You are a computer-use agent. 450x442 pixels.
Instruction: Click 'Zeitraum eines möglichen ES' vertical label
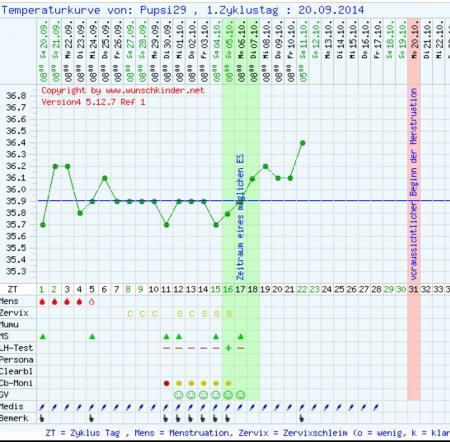[x=240, y=217]
